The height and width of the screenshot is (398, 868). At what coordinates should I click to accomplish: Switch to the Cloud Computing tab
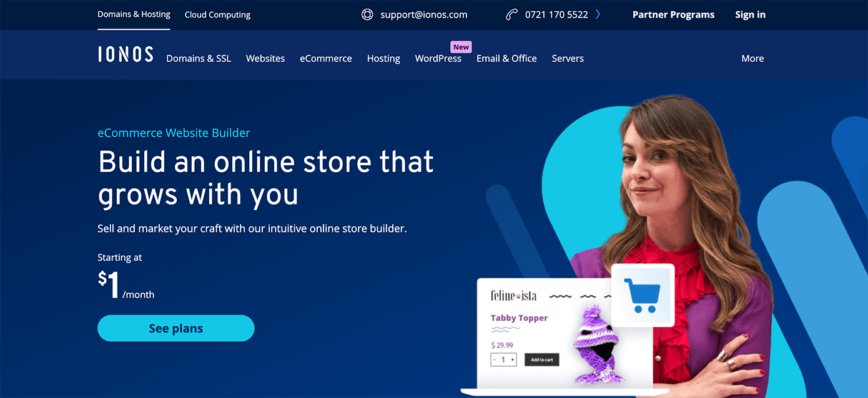click(217, 15)
